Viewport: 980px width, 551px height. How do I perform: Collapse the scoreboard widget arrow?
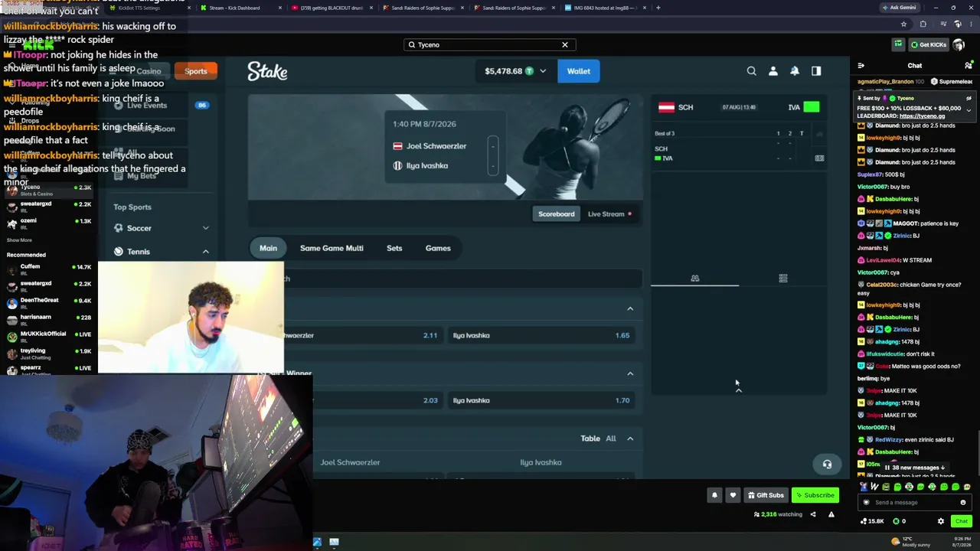[738, 390]
